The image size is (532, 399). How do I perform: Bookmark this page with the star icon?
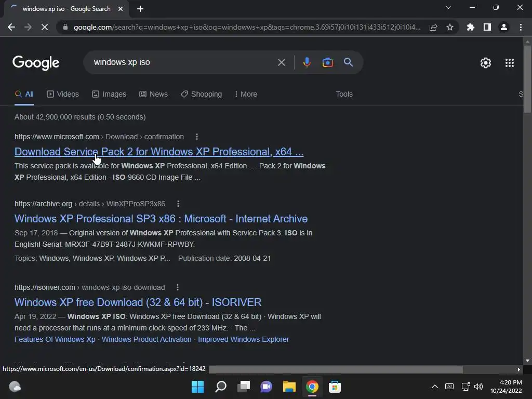click(x=450, y=27)
